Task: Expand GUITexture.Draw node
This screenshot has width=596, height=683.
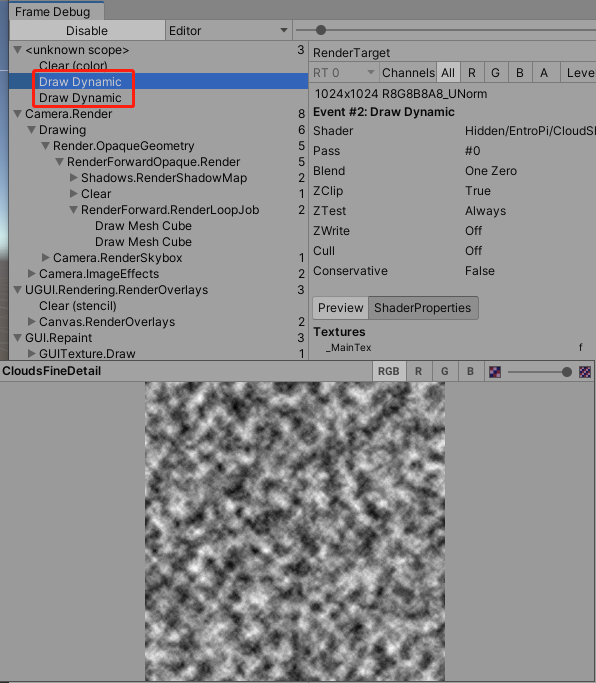Action: tap(31, 353)
